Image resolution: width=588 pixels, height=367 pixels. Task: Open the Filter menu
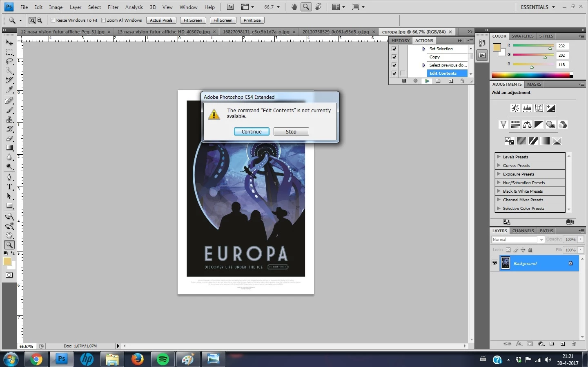click(113, 7)
